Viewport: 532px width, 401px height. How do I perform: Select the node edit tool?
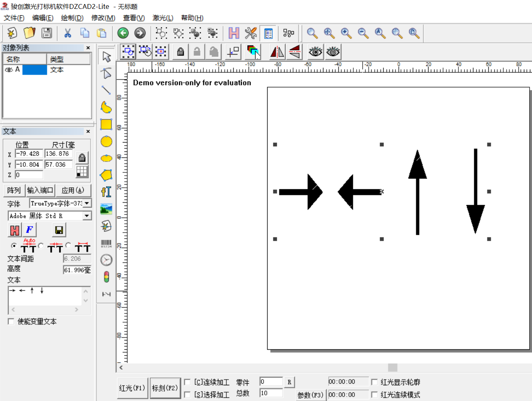106,73
